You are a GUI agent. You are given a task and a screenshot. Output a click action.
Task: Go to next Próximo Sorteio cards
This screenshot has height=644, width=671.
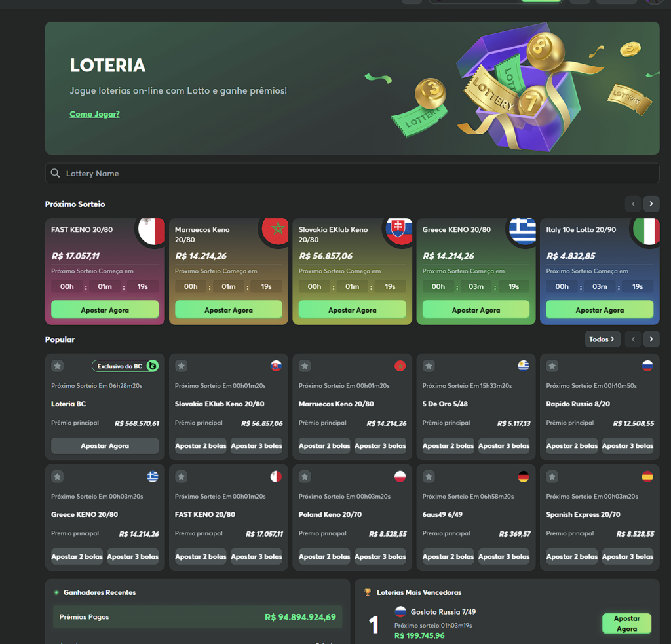[651, 204]
